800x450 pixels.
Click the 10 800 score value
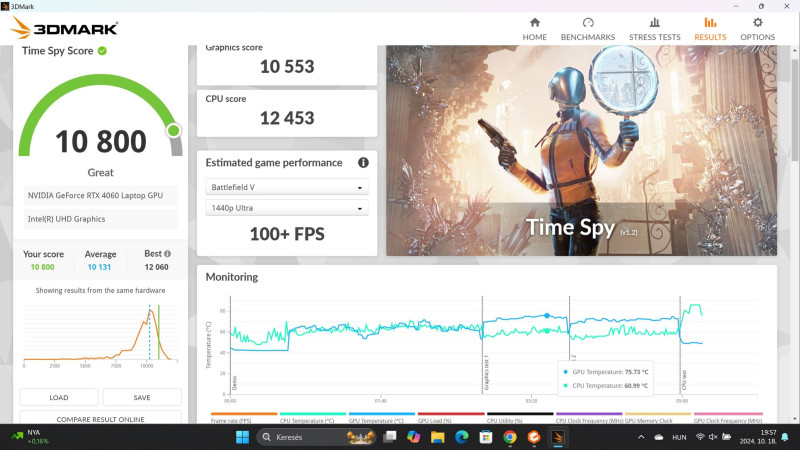101,141
